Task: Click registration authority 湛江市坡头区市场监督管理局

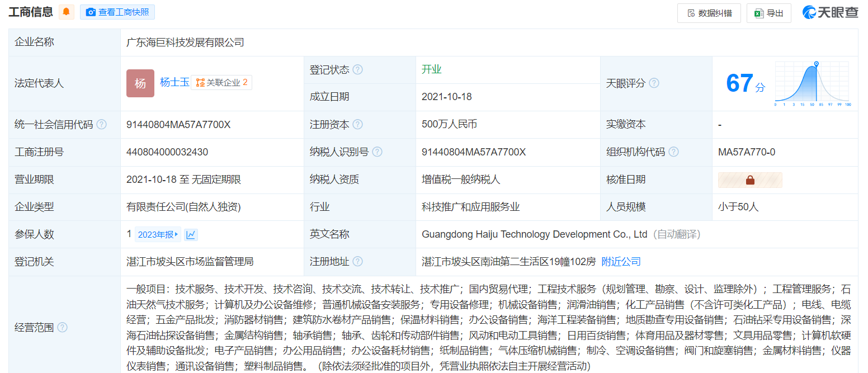Action: 190,262
